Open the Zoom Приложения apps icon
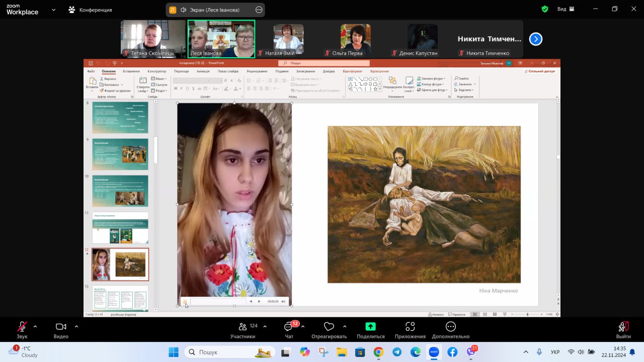Viewport: 644px width, 362px height. click(410, 327)
